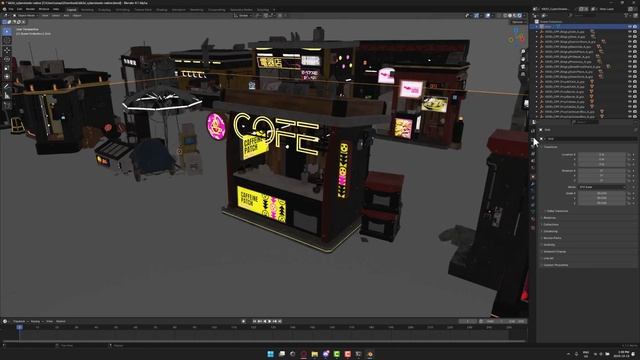
Task: Switch to the Shading workspace tab
Action: [x=162, y=9]
